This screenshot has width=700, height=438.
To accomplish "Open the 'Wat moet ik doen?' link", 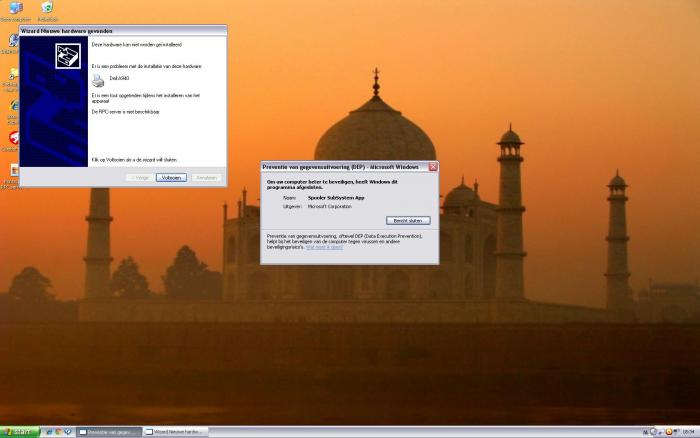I will 325,247.
